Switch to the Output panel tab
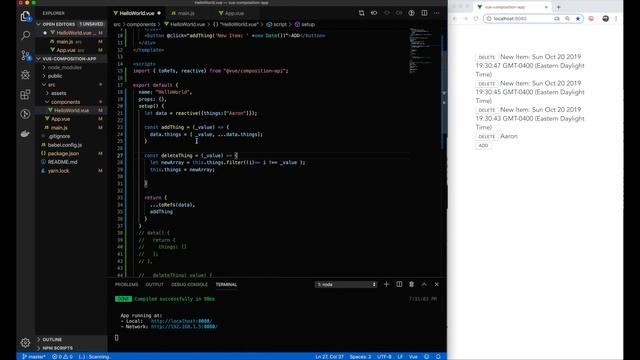 (x=154, y=284)
